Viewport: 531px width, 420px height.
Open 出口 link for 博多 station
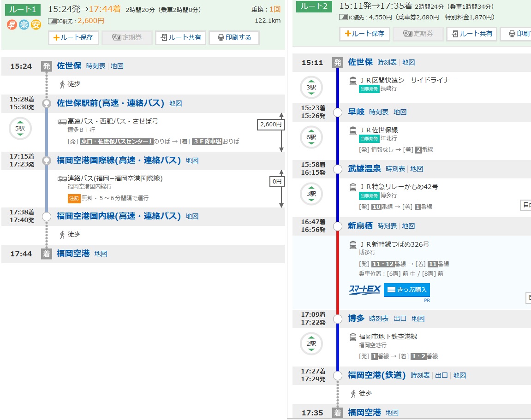(x=400, y=319)
